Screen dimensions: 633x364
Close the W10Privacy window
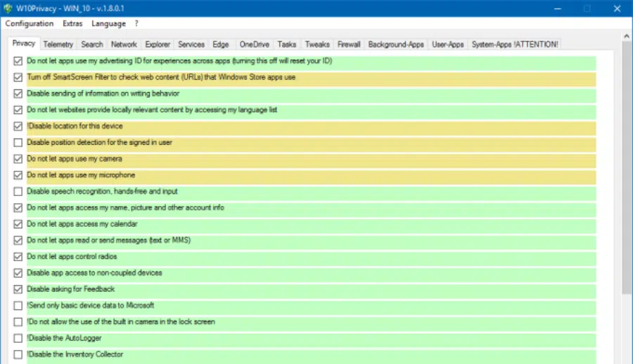618,8
